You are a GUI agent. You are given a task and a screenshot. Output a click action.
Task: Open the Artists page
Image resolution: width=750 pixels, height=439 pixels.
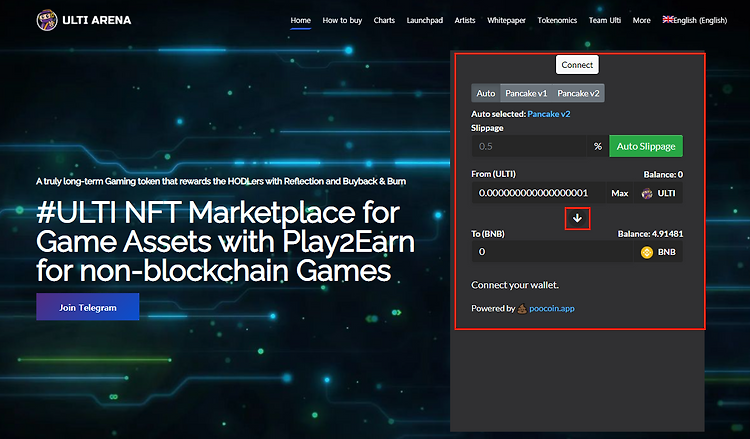coord(465,20)
